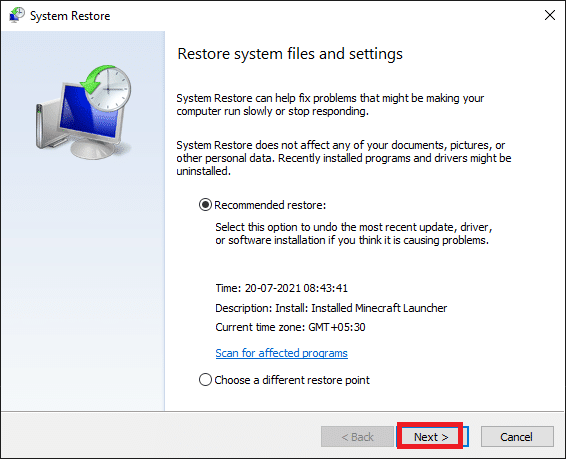
Task: Click the Current time zone GMT+05:30 text
Action: 290,327
